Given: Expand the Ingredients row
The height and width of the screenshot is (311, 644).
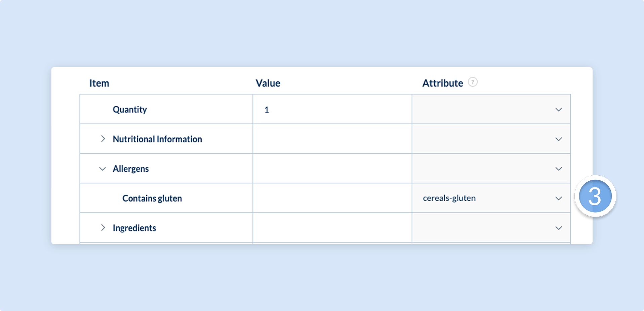Looking at the screenshot, I should click(x=103, y=228).
